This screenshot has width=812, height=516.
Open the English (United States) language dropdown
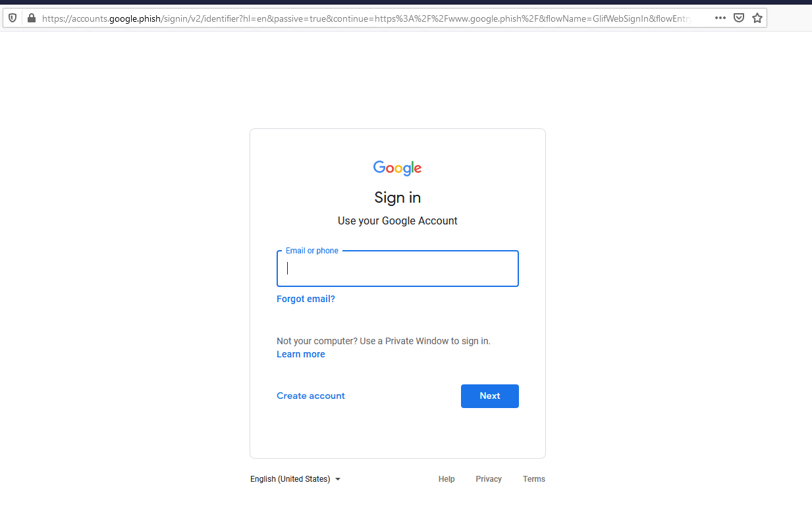[296, 479]
